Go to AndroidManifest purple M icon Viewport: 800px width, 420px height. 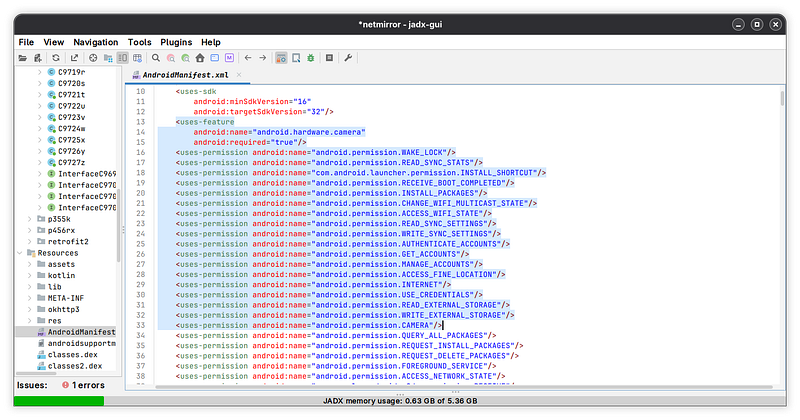pyautogui.click(x=230, y=58)
